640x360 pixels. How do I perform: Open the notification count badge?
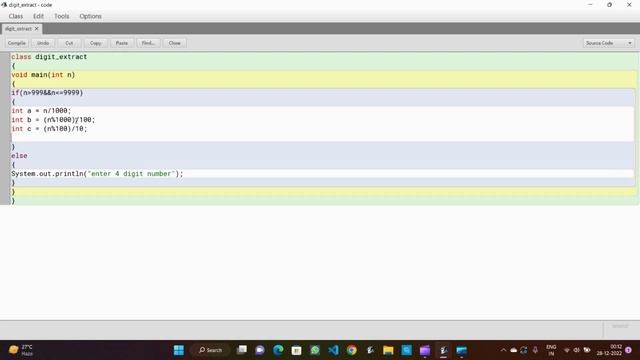629,350
